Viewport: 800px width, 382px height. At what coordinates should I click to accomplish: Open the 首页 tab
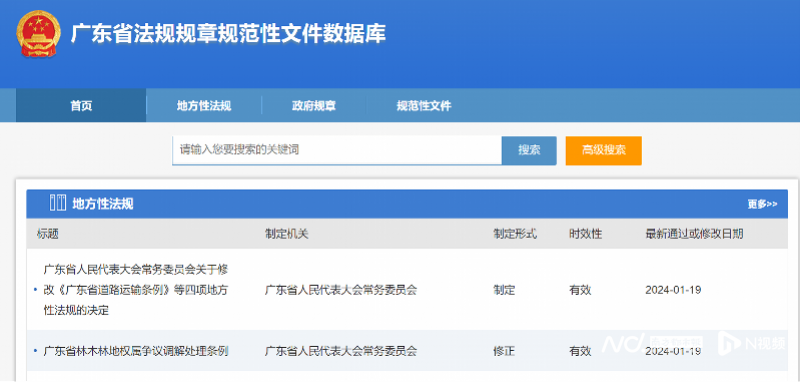point(81,106)
